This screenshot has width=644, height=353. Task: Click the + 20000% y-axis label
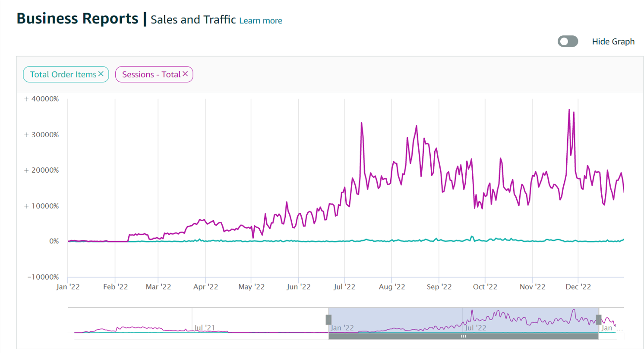[x=41, y=170]
